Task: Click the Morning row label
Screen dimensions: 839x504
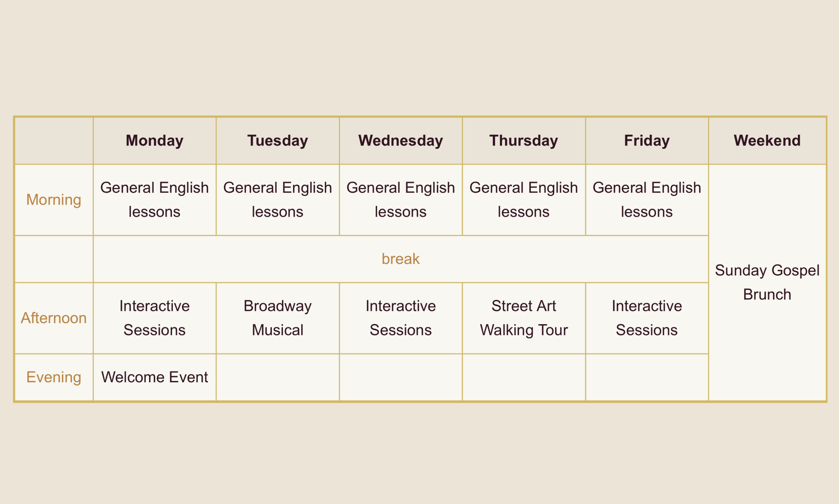Action: point(54,200)
